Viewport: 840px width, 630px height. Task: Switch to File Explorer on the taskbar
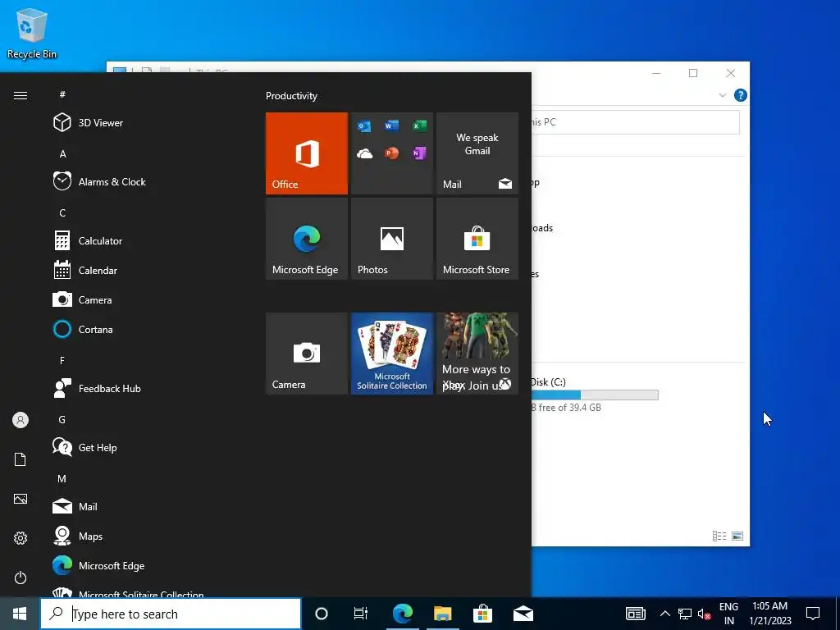pos(442,614)
